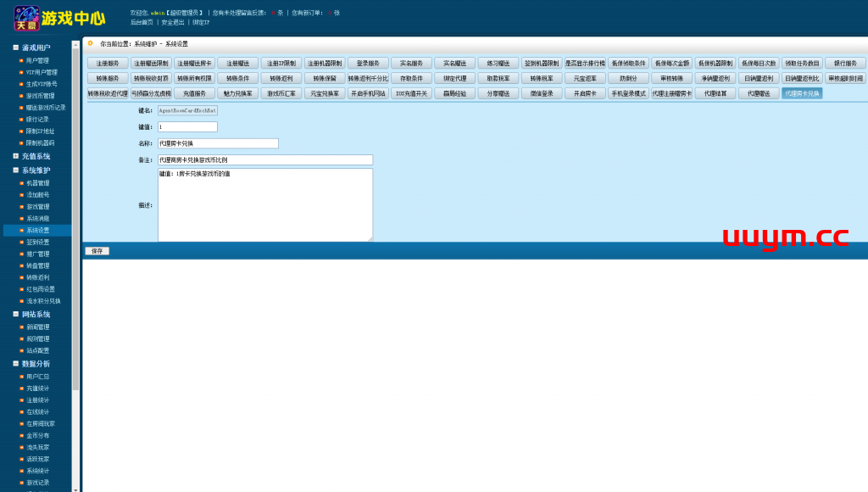868x492 pixels.
Task: Open the 银行服务 settings tab
Action: (845, 63)
